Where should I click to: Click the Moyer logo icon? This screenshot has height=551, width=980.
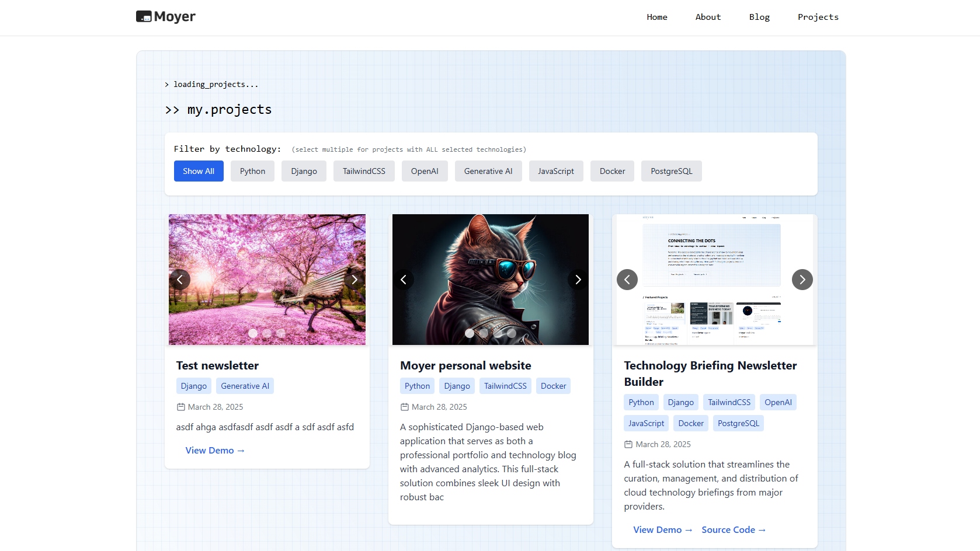[x=144, y=17]
